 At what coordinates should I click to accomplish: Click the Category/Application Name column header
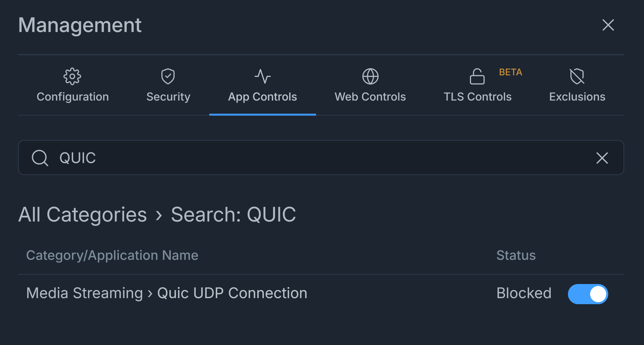point(112,255)
